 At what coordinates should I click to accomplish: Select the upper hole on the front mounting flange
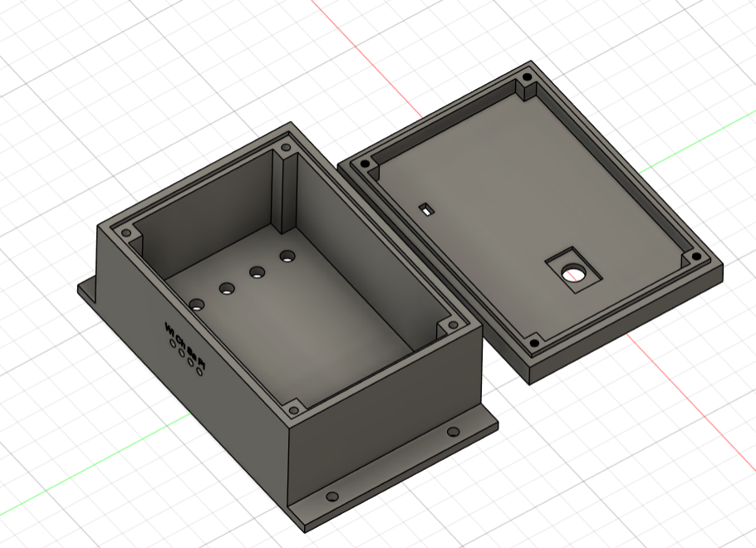(453, 432)
